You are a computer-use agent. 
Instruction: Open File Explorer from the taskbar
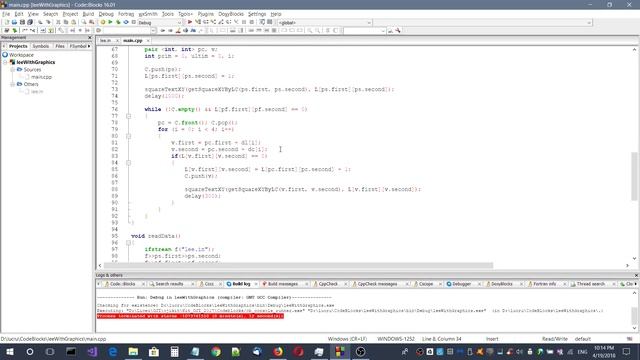[x=133, y=351]
